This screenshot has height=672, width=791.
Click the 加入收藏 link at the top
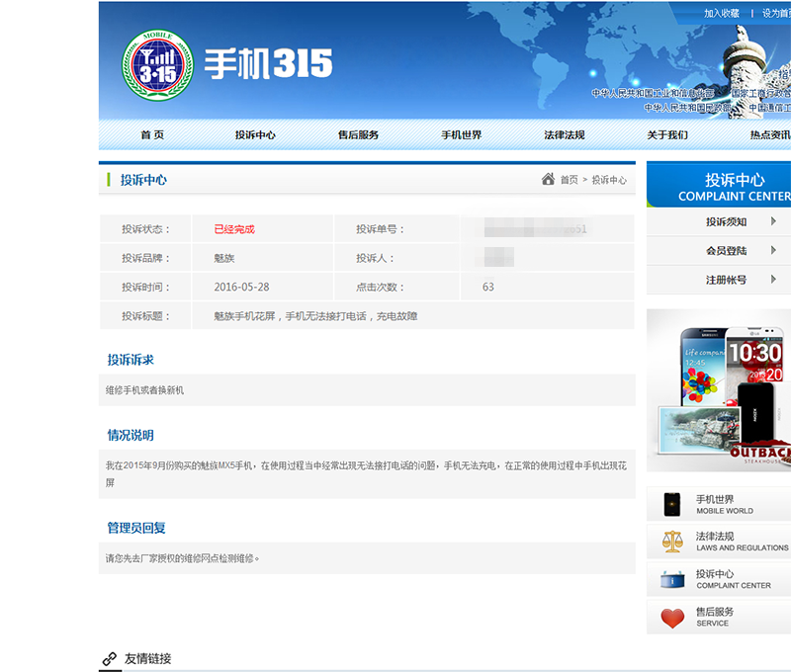pyautogui.click(x=722, y=13)
